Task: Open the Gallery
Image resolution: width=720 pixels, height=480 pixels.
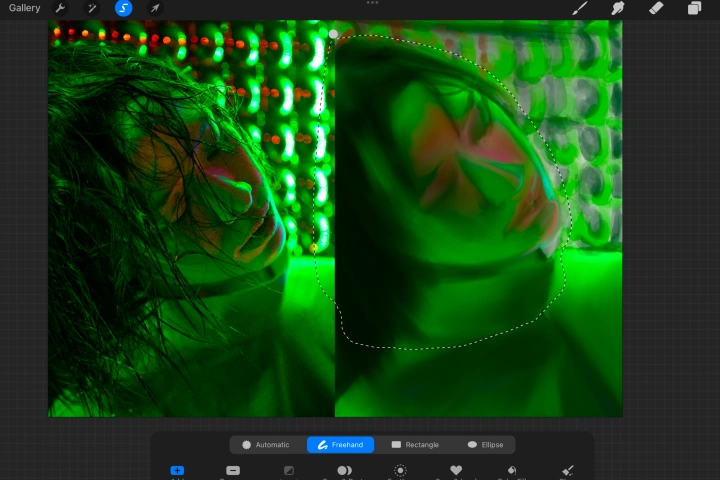Action: coord(24,8)
